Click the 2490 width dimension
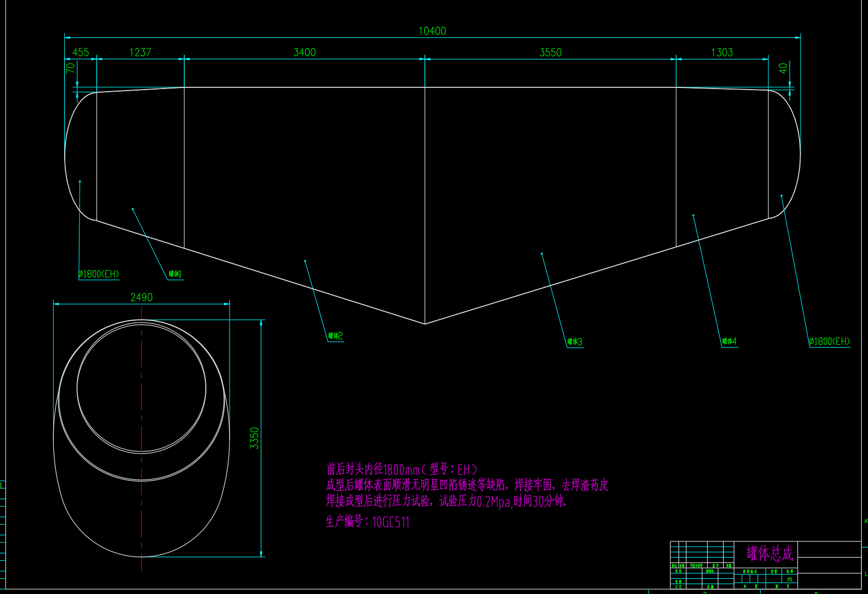The image size is (868, 594). tap(142, 298)
